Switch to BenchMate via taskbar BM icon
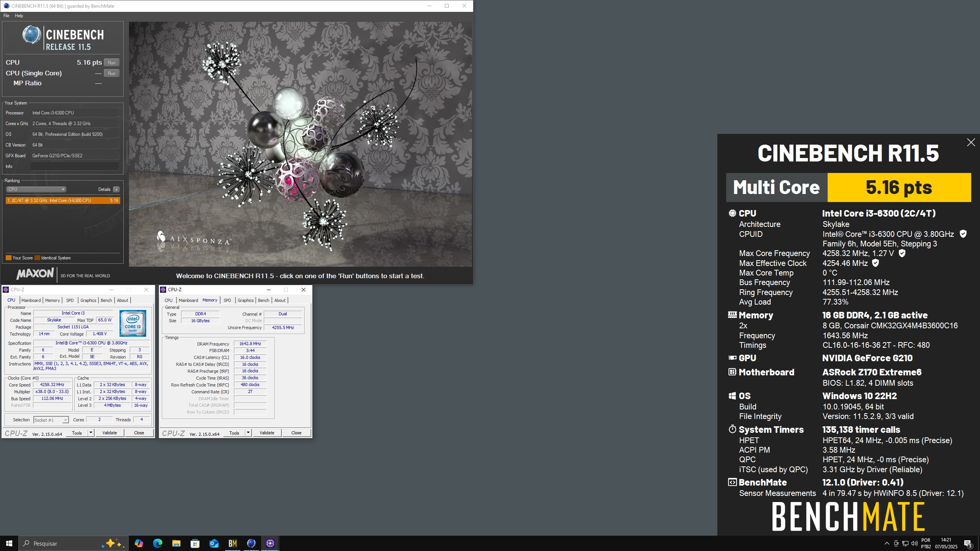980x551 pixels. [232, 543]
